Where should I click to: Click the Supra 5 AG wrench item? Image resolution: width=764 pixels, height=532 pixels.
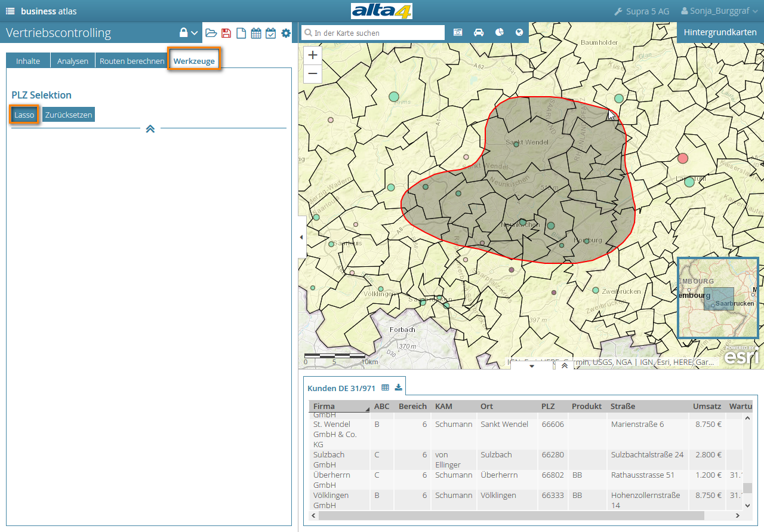[x=642, y=11]
